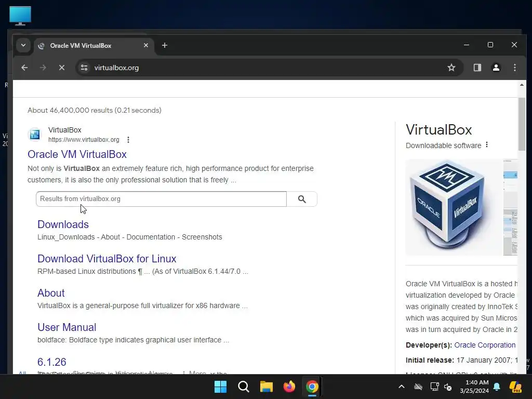The height and width of the screenshot is (399, 532).
Task: Submit the virtualbox.org site search
Action: point(302,199)
